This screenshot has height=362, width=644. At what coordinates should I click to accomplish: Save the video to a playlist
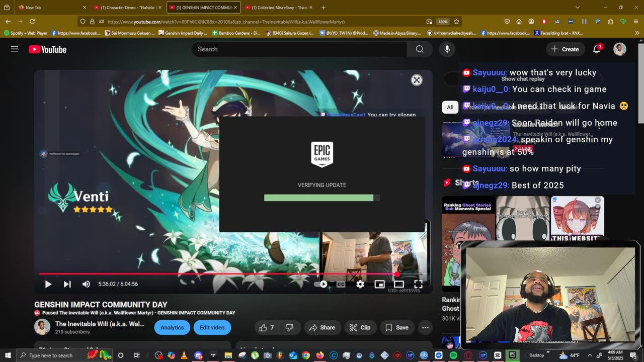point(397,327)
